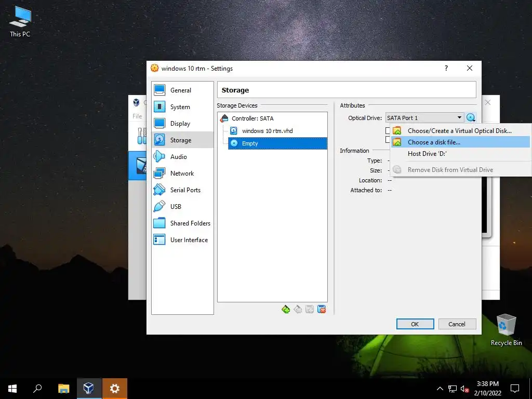Click the Cancel button
Image resolution: width=532 pixels, height=399 pixels.
[x=457, y=324]
